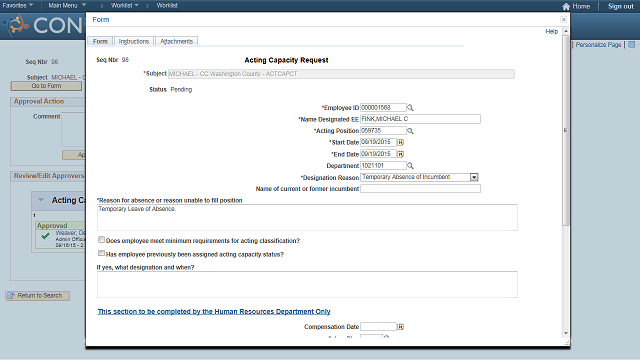Click the End Date field
Screen dimensions: 640x360
point(378,154)
